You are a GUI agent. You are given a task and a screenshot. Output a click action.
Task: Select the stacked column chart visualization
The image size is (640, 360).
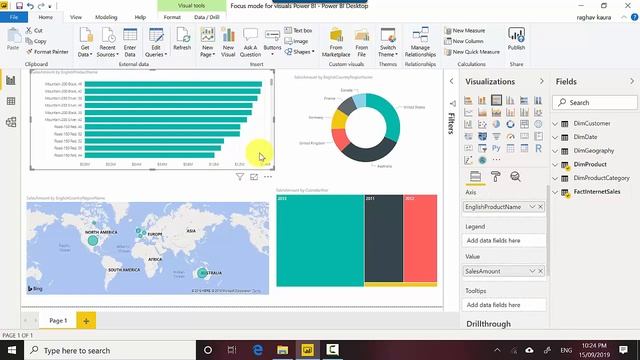pyautogui.click(x=482, y=100)
